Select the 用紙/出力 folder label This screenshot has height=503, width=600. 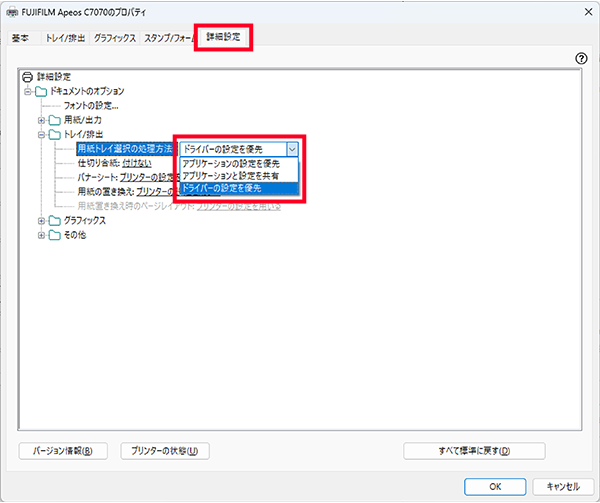click(83, 120)
